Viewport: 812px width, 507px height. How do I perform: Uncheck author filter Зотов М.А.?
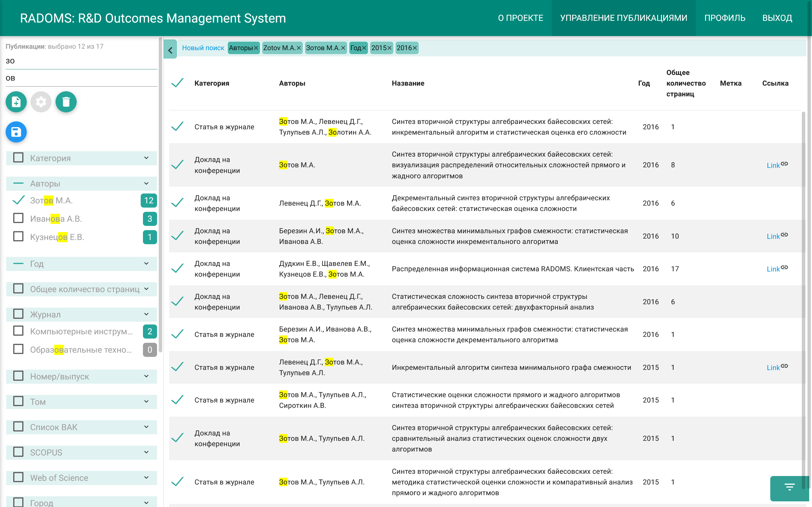[18, 200]
